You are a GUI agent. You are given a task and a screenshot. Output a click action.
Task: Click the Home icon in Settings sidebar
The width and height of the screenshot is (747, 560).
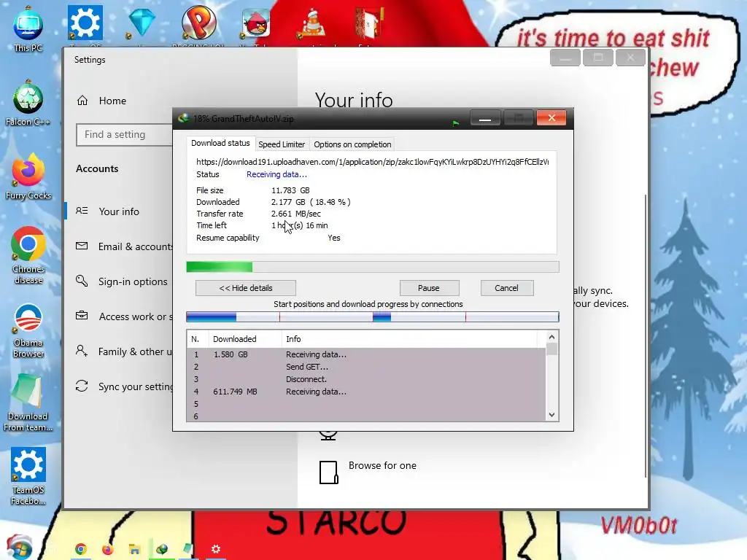(82, 101)
